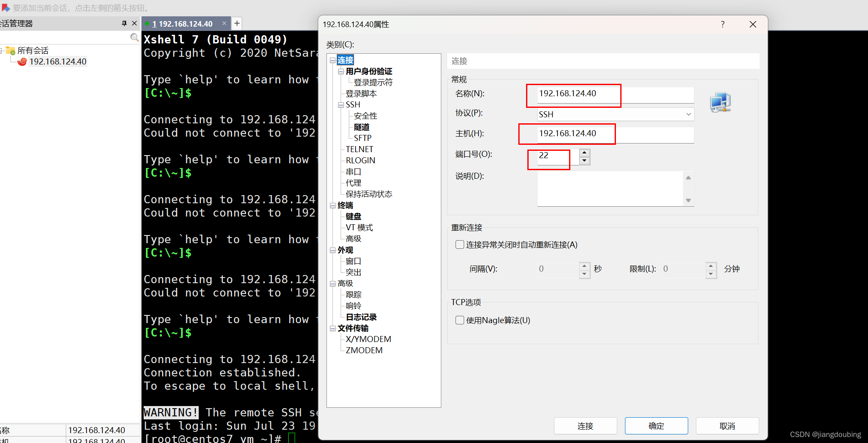Open a new session with the plus icon
Image resolution: width=868 pixels, height=443 pixels.
pos(237,23)
